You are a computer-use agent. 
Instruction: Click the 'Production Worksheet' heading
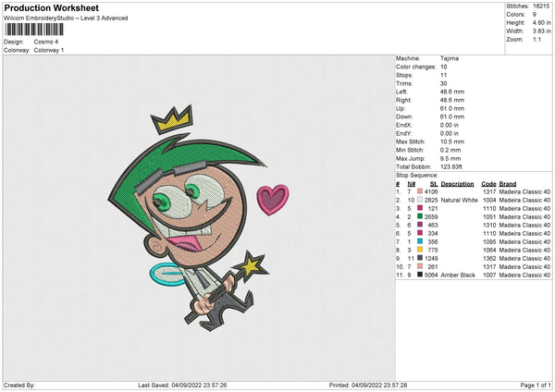click(51, 7)
